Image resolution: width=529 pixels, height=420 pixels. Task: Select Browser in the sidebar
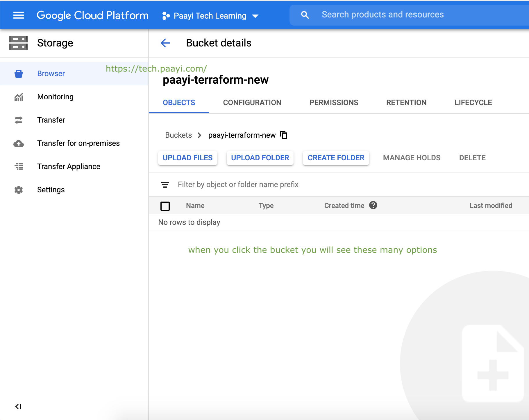click(x=74, y=74)
